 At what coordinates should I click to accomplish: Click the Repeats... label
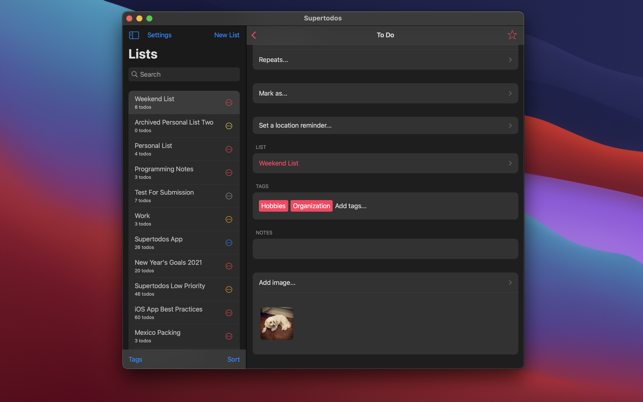click(273, 60)
